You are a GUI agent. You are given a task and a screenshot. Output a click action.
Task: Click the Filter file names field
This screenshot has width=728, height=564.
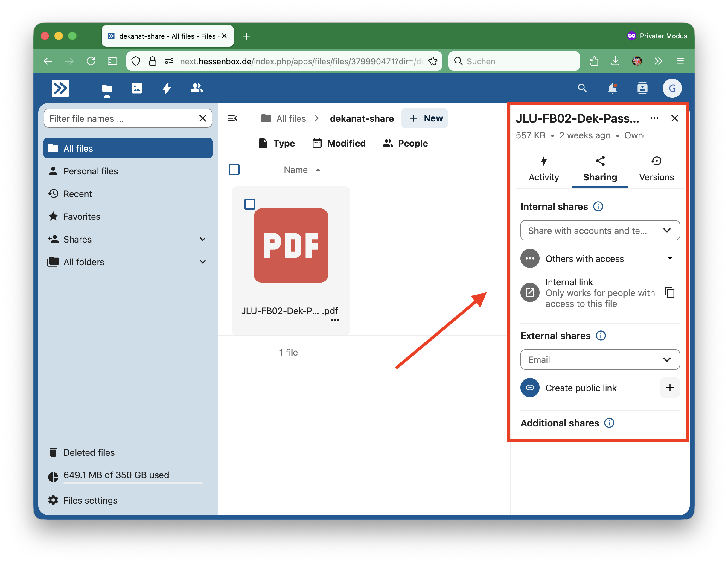(121, 119)
